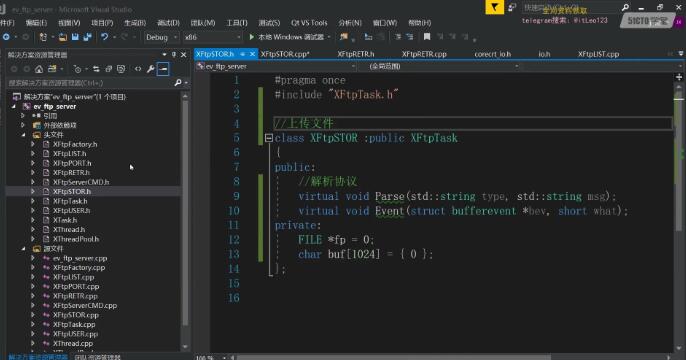The image size is (686, 360).
Task: Collapse the class XFtpSTOR code block
Action: (x=269, y=138)
